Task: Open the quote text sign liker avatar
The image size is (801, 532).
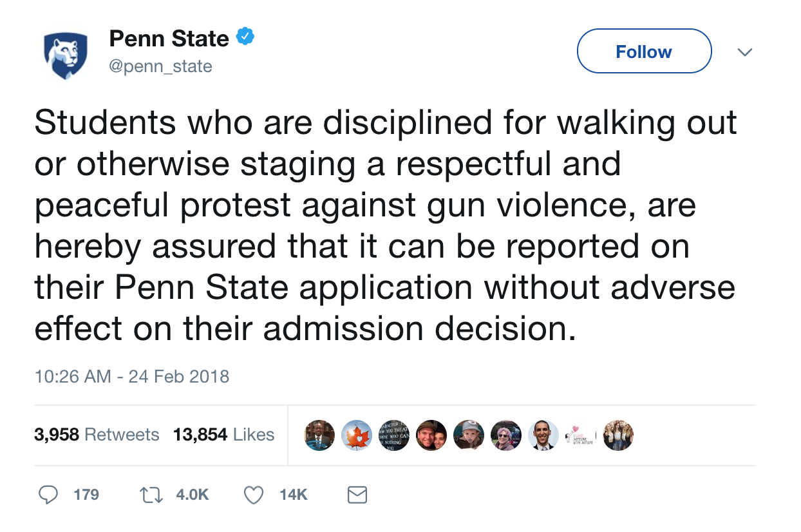Action: (393, 435)
